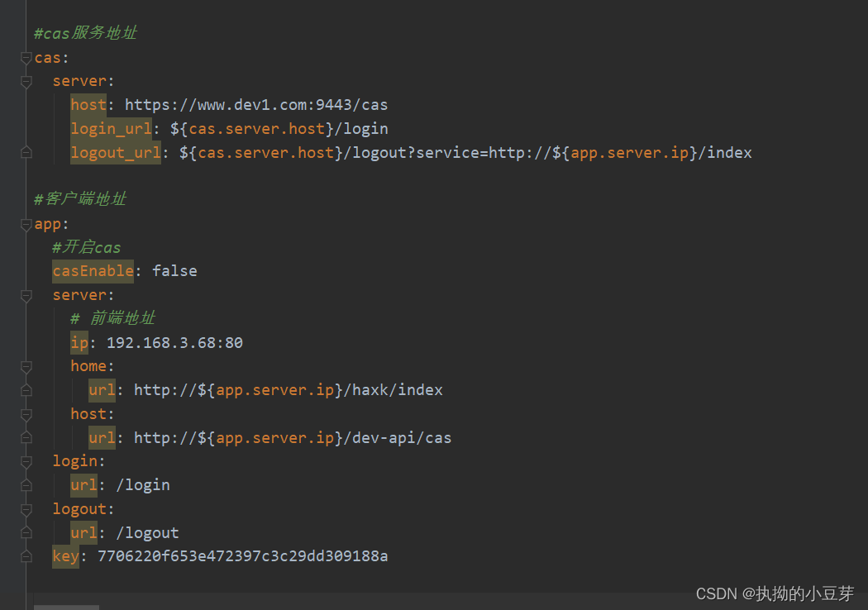Click the gutter icon next to host url entry
Screen dimensions: 868x610
pos(26,437)
